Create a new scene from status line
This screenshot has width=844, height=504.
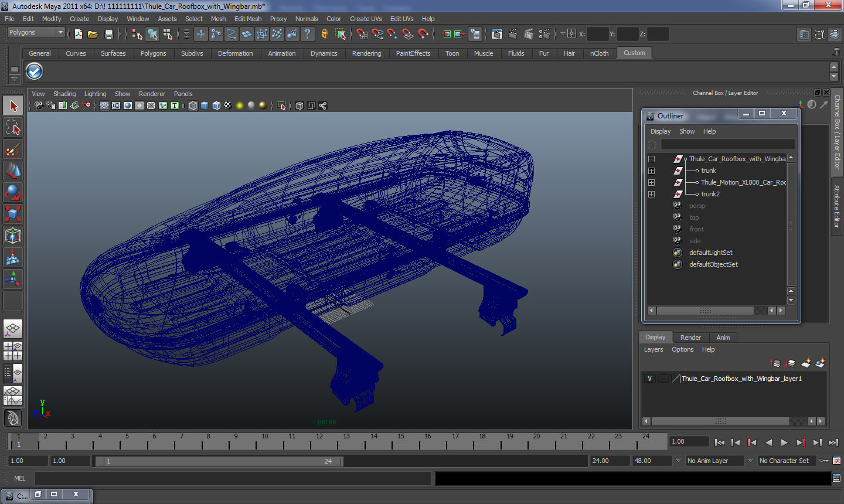(x=79, y=34)
